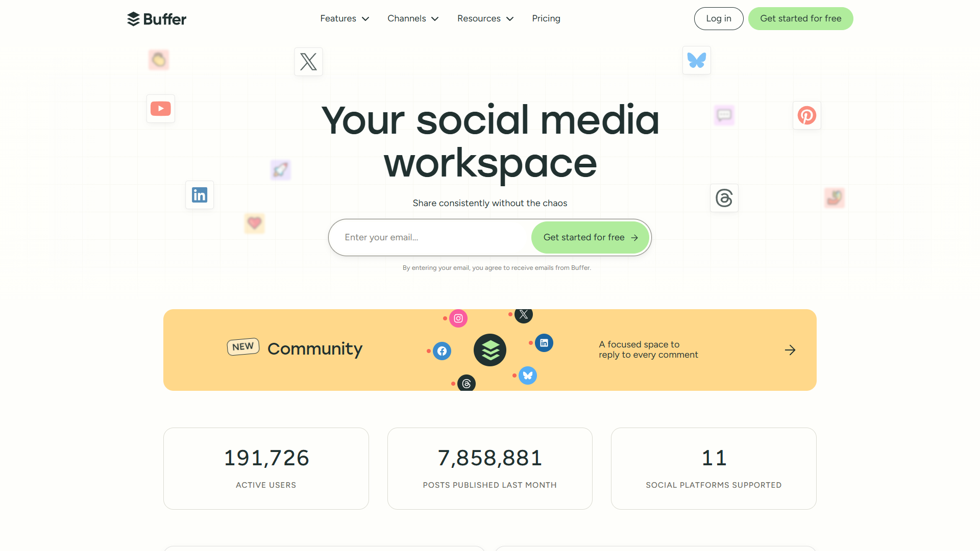
Task: Click the Community banner arrow
Action: click(x=790, y=350)
